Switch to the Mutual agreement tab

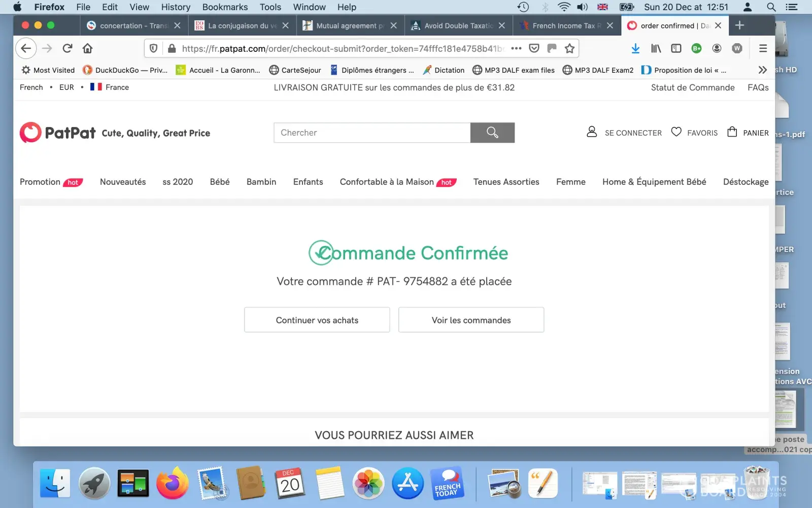click(350, 25)
